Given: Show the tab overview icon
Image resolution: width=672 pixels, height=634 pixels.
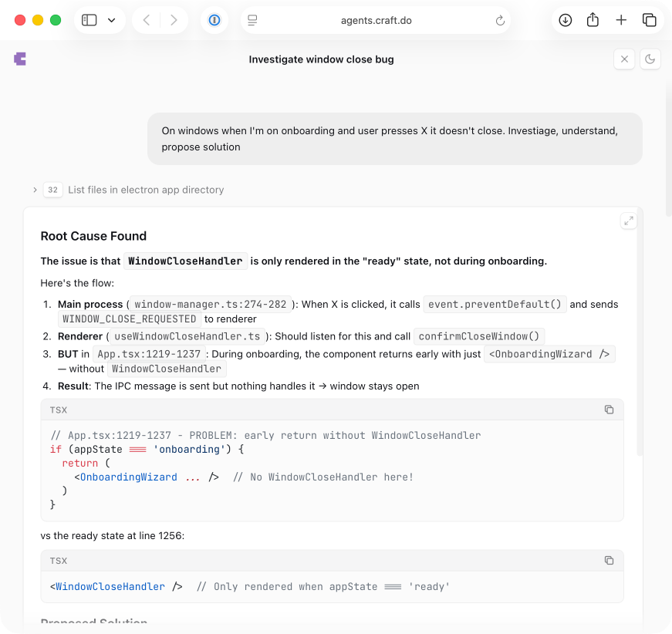Looking at the screenshot, I should point(649,20).
